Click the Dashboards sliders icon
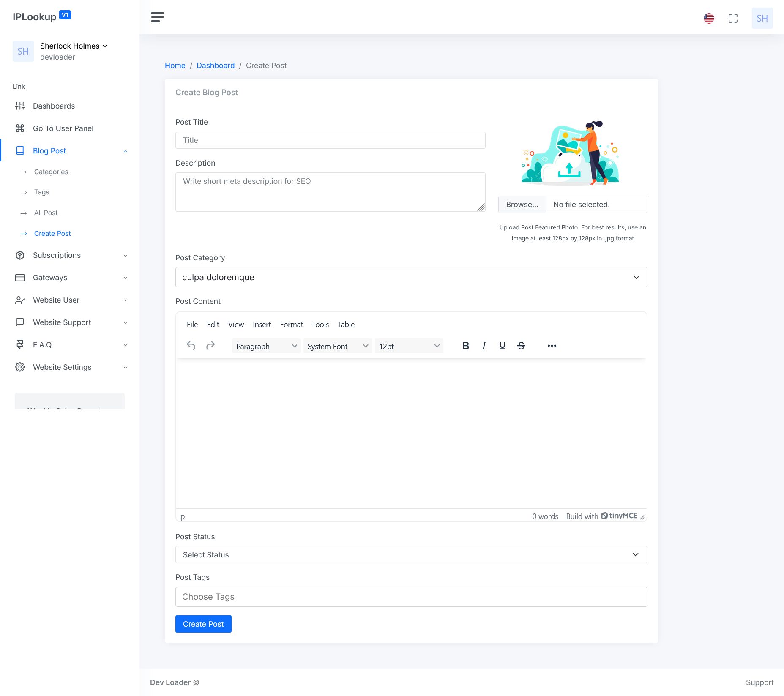This screenshot has width=784, height=696. pyautogui.click(x=20, y=106)
